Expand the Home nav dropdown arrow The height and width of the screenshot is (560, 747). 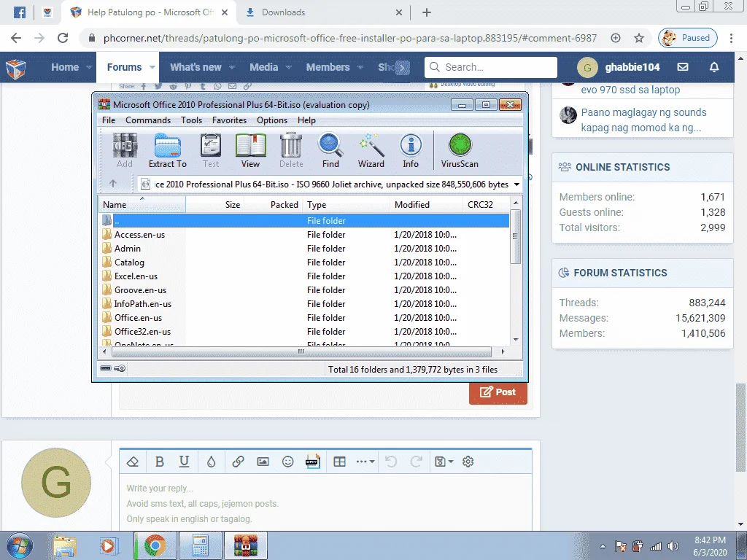coord(89,67)
